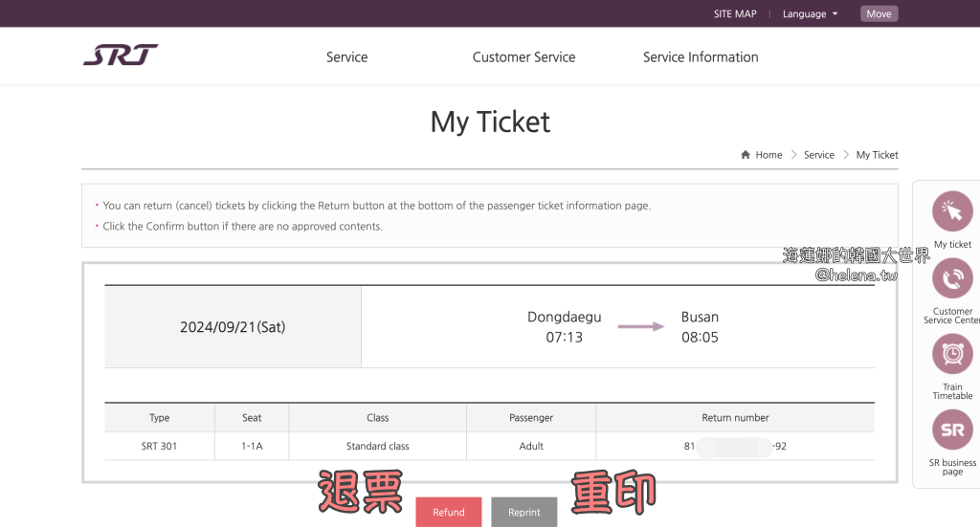Click the seat 1-1A cell
Screen dimensions: 980x529
[x=252, y=446]
